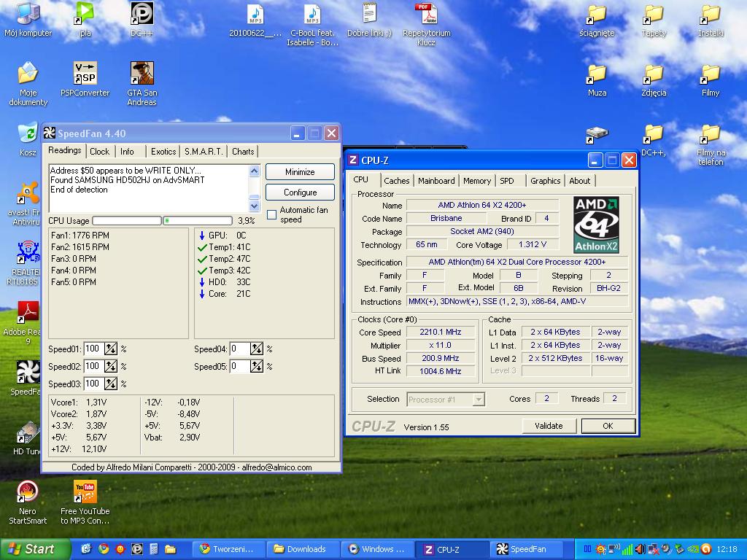The width and height of the screenshot is (747, 560).
Task: Open PSPConverter desktop shortcut
Action: coord(85,74)
